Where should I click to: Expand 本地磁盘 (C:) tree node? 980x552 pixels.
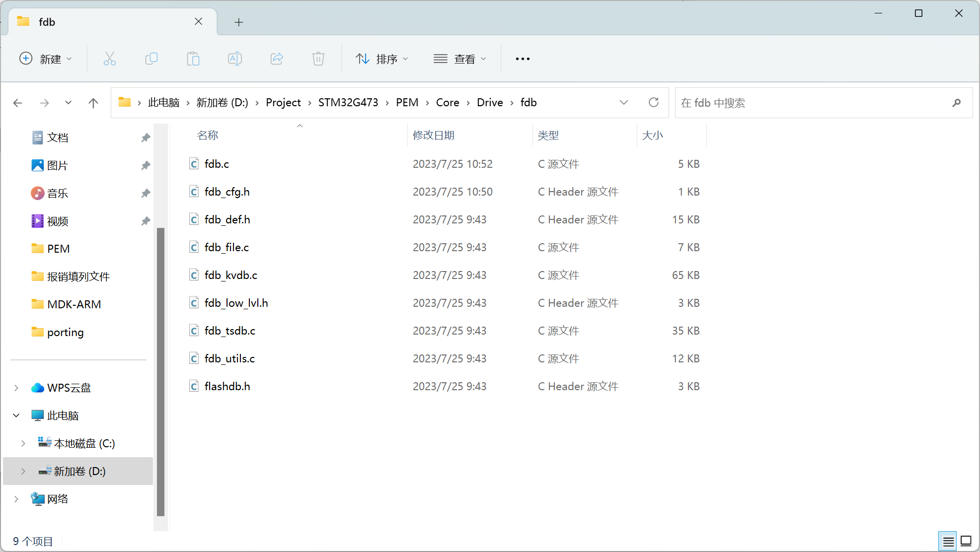point(23,443)
